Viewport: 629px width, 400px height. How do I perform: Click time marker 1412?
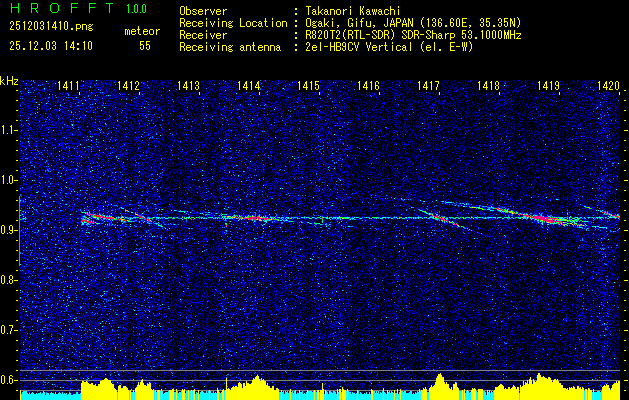click(128, 86)
